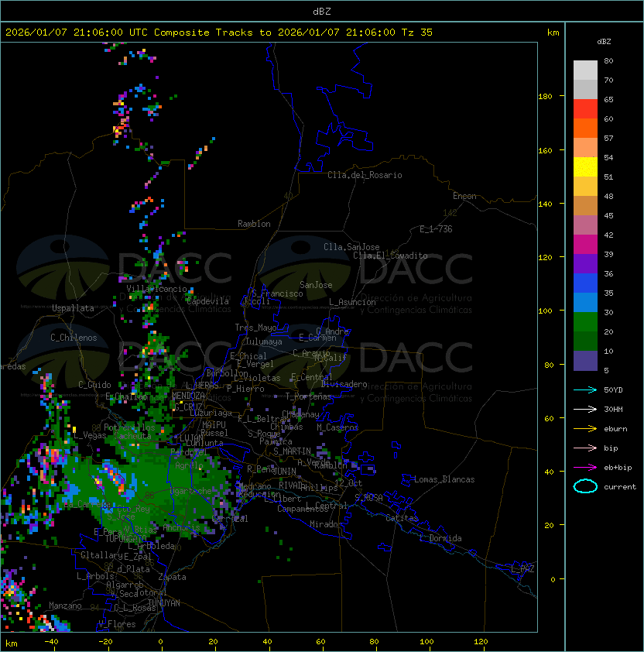The image size is (644, 652).
Task: Click the 'Divisadero' place label
Action: pyautogui.click(x=344, y=384)
